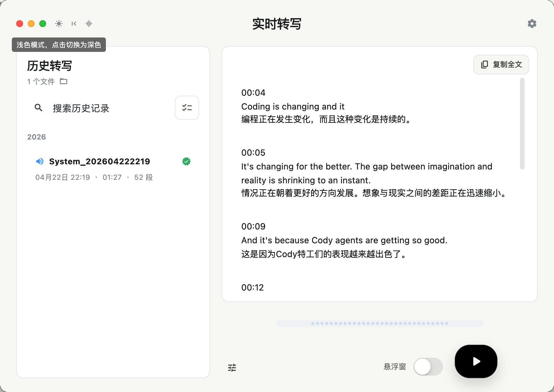554x392 pixels.
Task: Click 复制全文 to copy full text
Action: (x=501, y=65)
